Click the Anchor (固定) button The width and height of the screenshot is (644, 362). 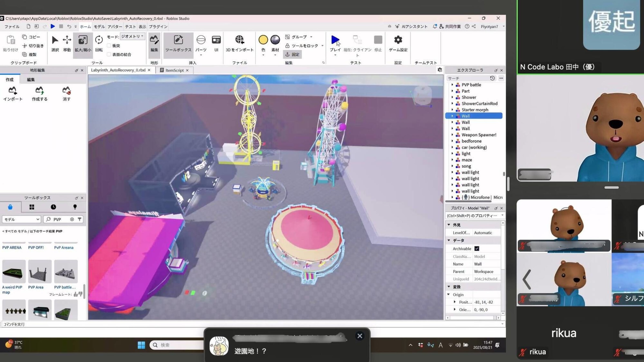point(292,54)
